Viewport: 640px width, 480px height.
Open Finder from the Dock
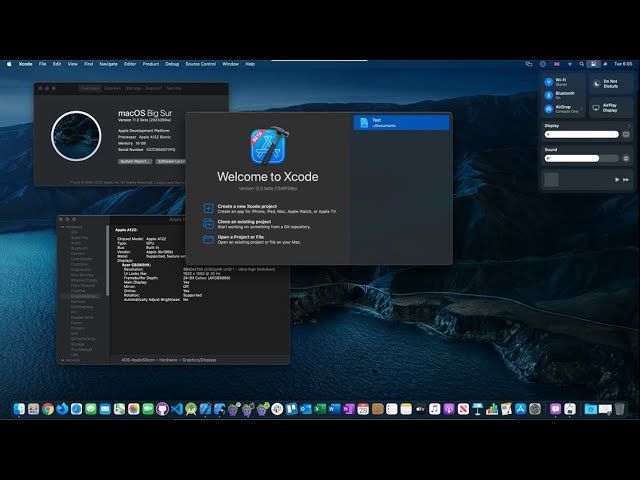tap(19, 409)
